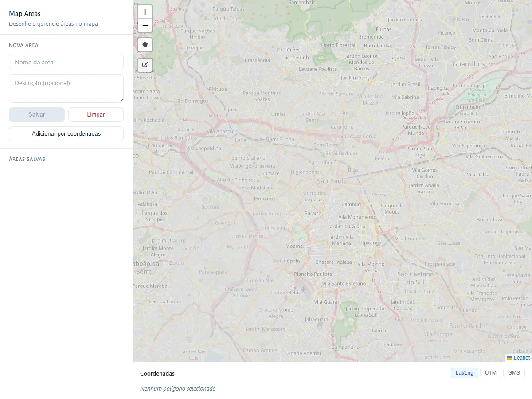Image resolution: width=532 pixels, height=399 pixels.
Task: Click the Santo André map label
Action: click(x=468, y=325)
